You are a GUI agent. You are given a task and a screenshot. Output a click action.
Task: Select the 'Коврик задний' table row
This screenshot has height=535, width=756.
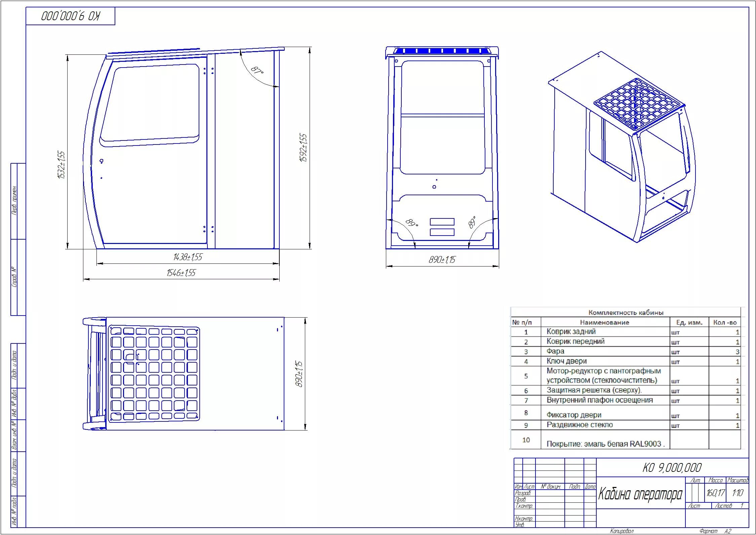[x=571, y=332]
